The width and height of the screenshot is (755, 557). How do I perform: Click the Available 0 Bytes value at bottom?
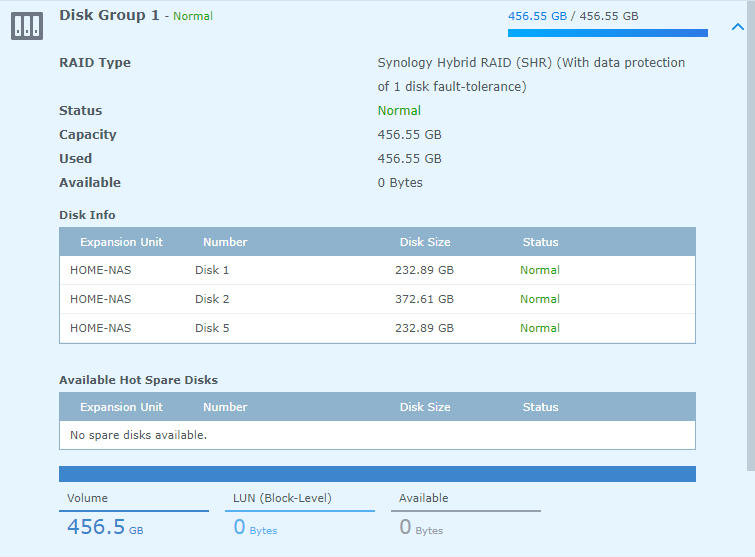pyautogui.click(x=421, y=527)
